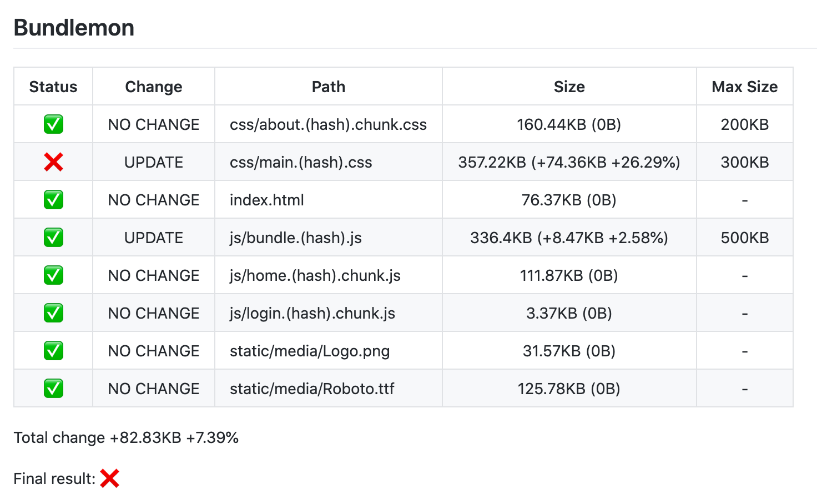Click the 500KB max size cell
The height and width of the screenshot is (504, 817).
745,238
